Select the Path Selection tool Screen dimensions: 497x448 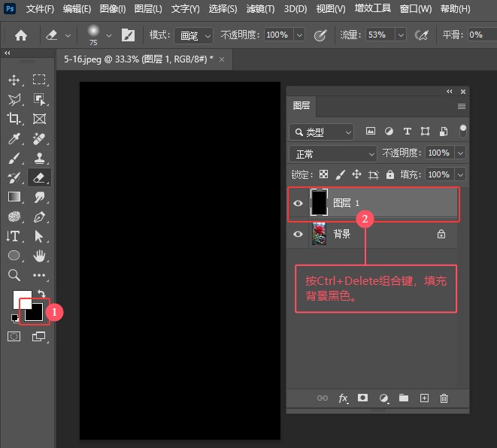coord(39,236)
